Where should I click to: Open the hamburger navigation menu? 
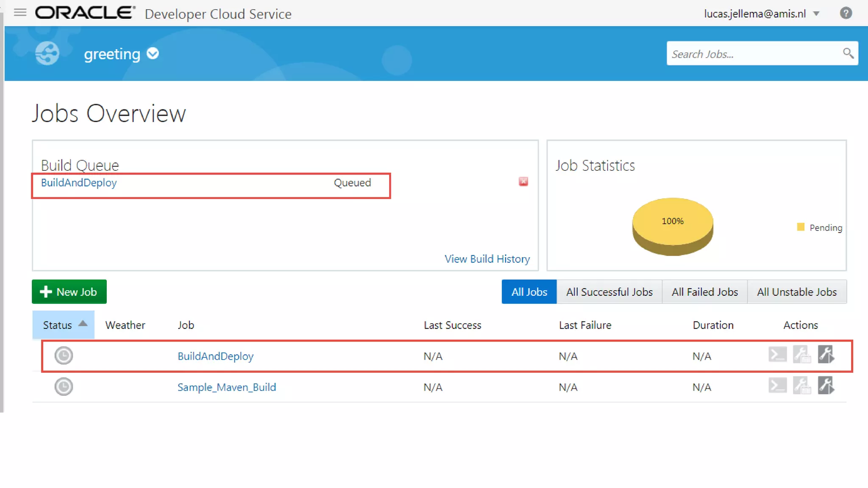[x=20, y=13]
